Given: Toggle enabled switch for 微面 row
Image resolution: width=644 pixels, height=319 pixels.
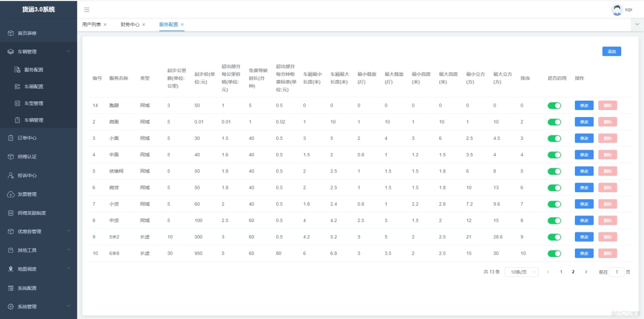Looking at the screenshot, I should (x=554, y=122).
